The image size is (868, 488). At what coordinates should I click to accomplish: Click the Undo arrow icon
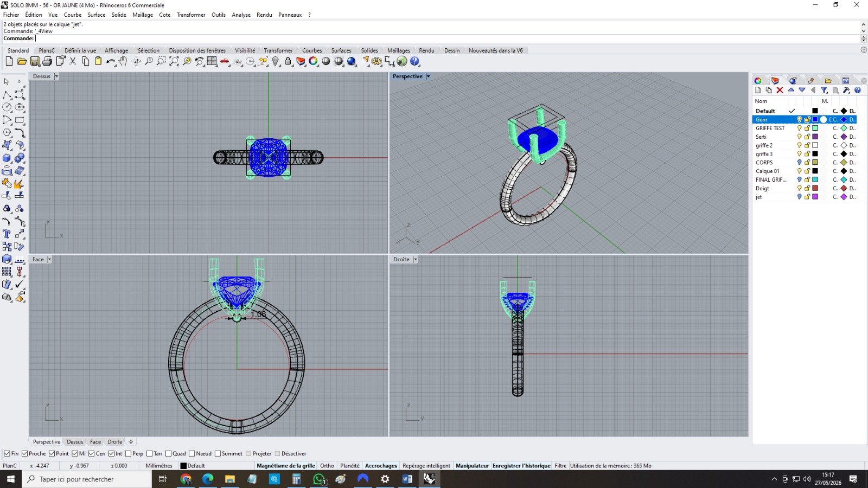(x=110, y=61)
